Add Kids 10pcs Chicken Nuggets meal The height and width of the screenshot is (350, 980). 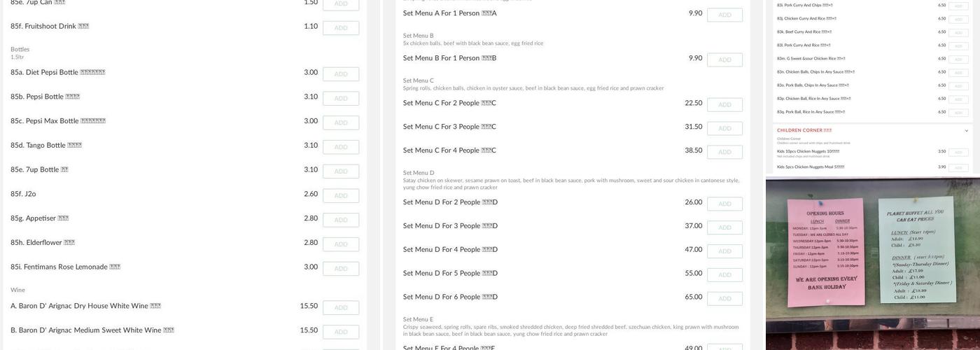point(958,152)
